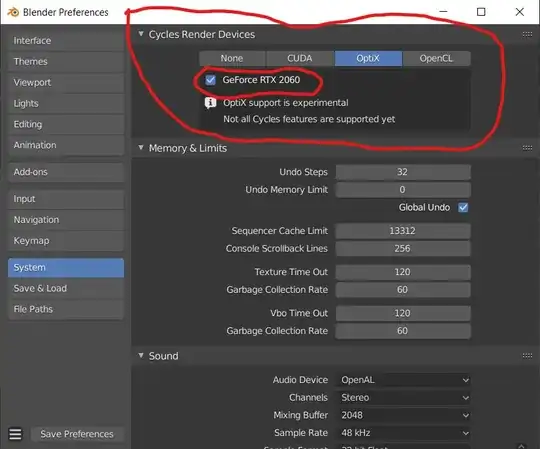Open the Save & Load preferences section

click(x=66, y=288)
